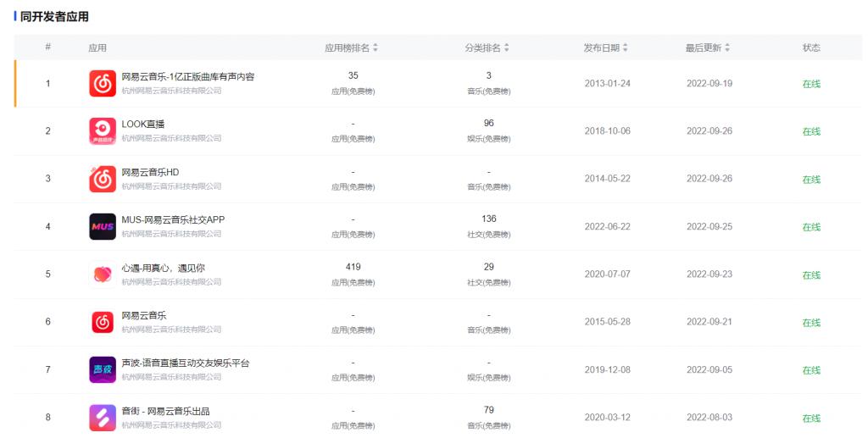Image resolution: width=868 pixels, height=438 pixels.
Task: Click release date 2015-05-28
Action: tap(607, 322)
